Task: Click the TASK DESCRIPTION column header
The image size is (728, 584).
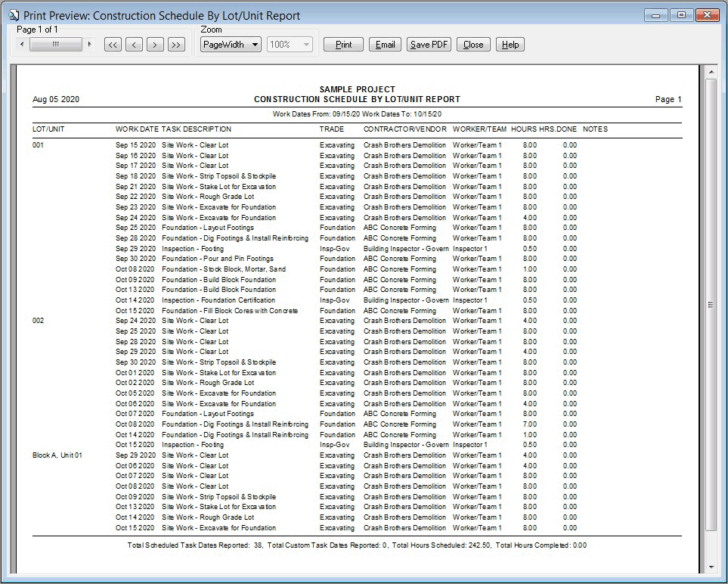Action: (197, 129)
